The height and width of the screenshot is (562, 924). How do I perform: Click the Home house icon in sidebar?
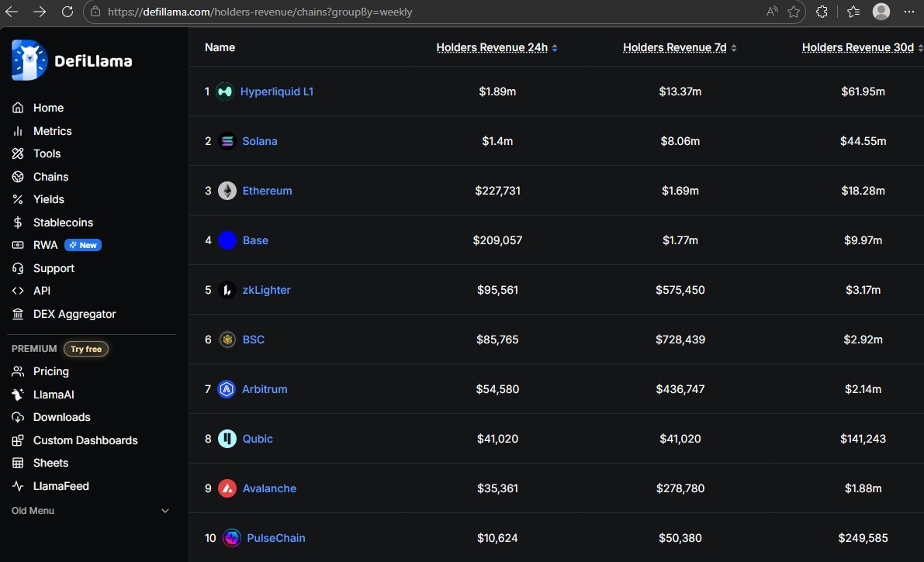coord(18,108)
